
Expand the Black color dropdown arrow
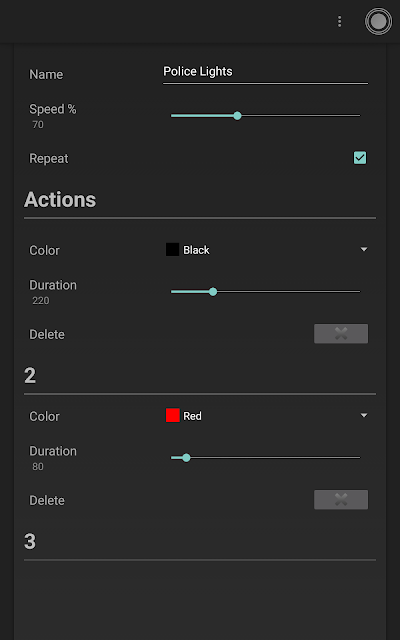[x=364, y=249]
